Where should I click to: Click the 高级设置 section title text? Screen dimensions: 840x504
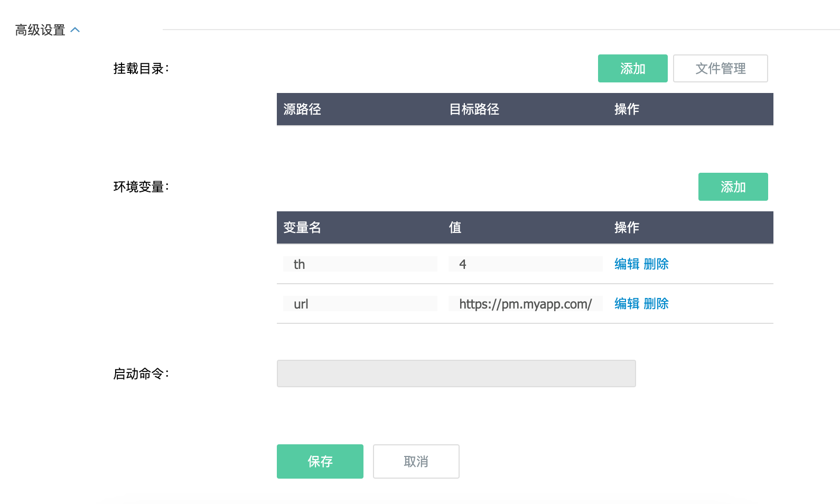pyautogui.click(x=40, y=30)
